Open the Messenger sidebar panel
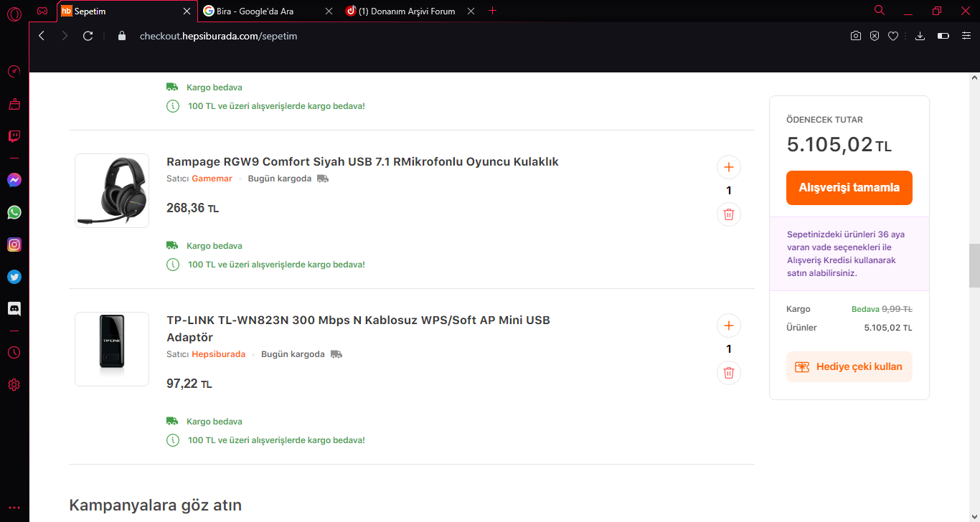The image size is (980, 522). [x=14, y=181]
